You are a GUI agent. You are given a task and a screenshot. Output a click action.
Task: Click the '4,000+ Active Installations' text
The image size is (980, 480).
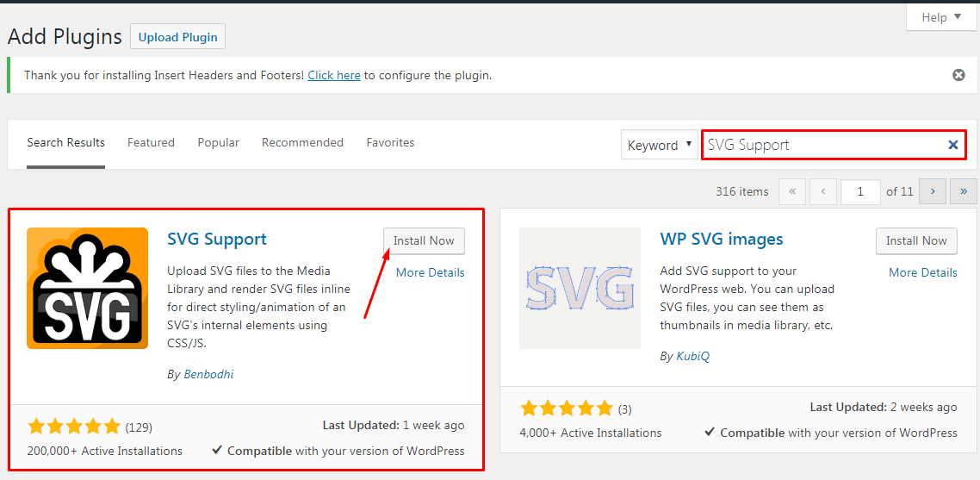[591, 433]
